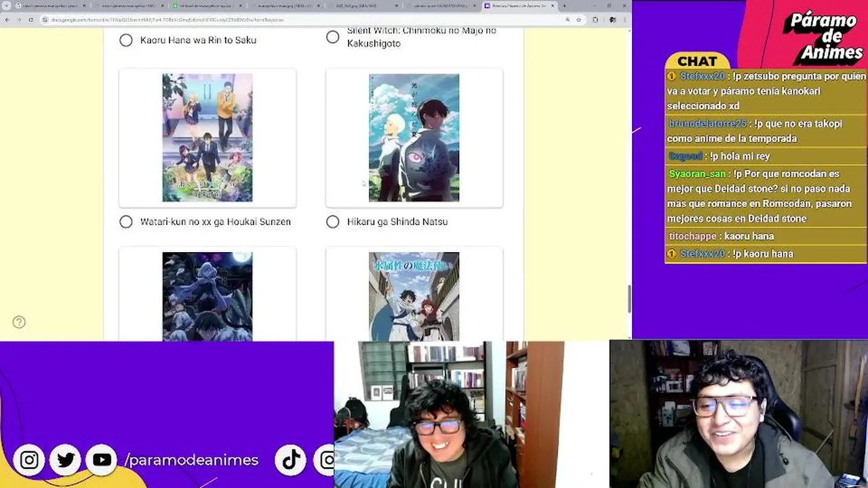Click the Instagram logo in the social banner
The height and width of the screenshot is (488, 868).
[x=29, y=460]
